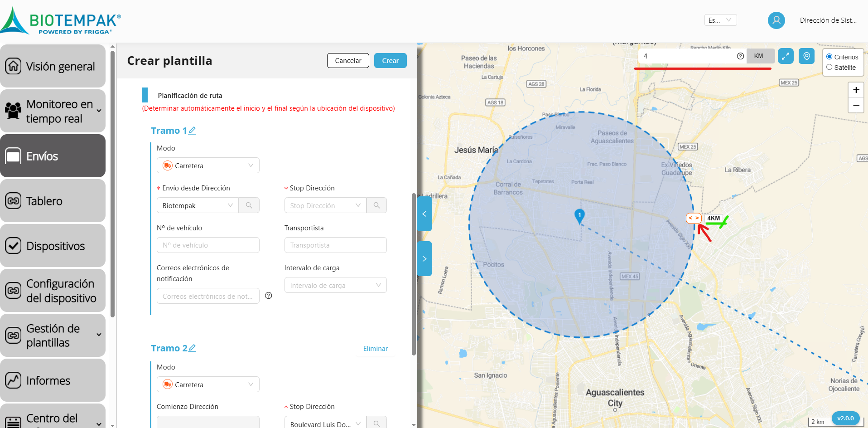Click the edit pencil next to Tramo 2
The width and height of the screenshot is (868, 428).
(x=192, y=348)
